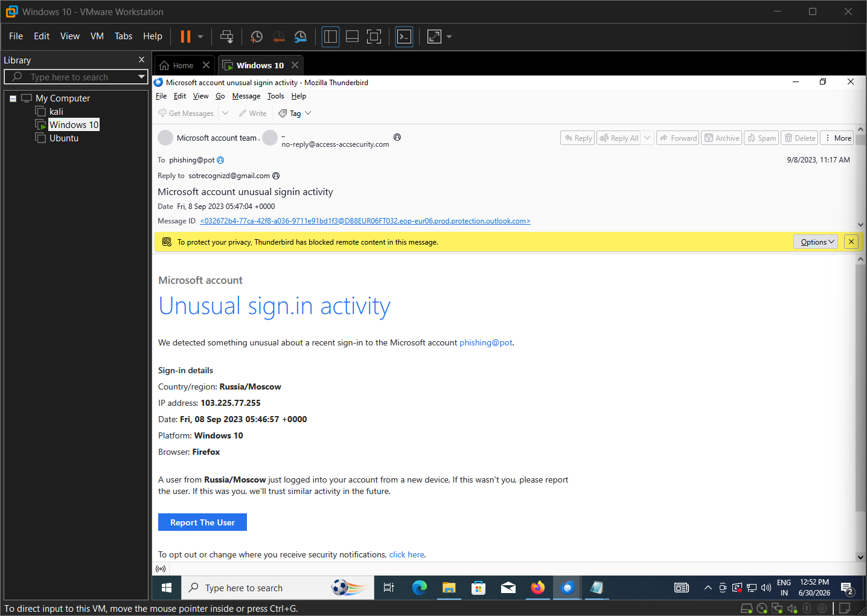This screenshot has width=867, height=616.
Task: Click Get Messages in Thunderbird toolbar
Action: tap(186, 114)
